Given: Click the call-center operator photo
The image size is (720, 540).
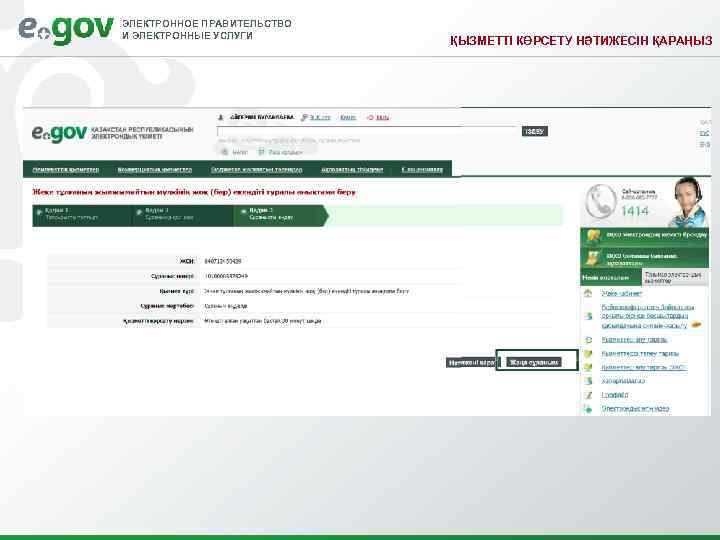Looking at the screenshot, I should [688, 202].
